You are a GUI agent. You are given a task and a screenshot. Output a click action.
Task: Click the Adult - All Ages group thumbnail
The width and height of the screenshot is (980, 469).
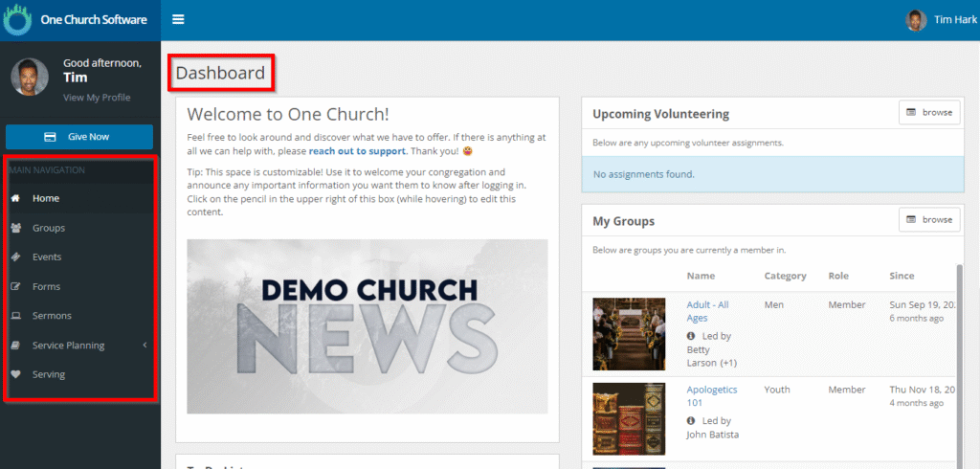point(629,334)
